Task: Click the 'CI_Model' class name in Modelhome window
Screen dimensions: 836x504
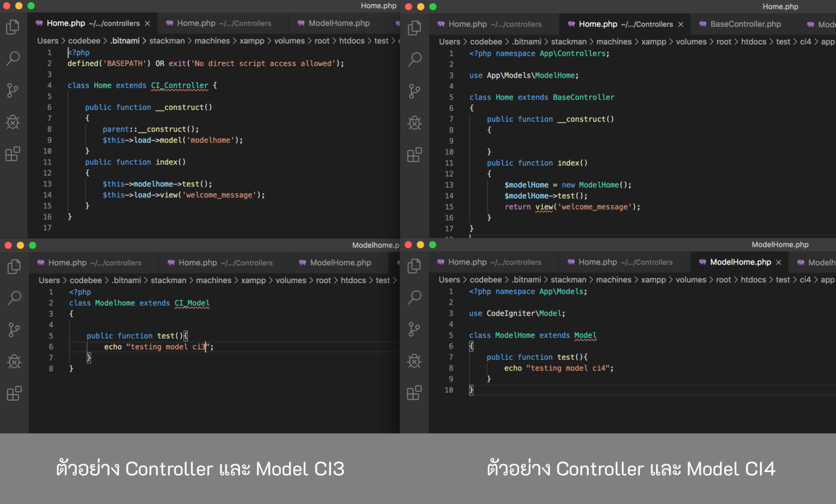Action: [x=192, y=303]
